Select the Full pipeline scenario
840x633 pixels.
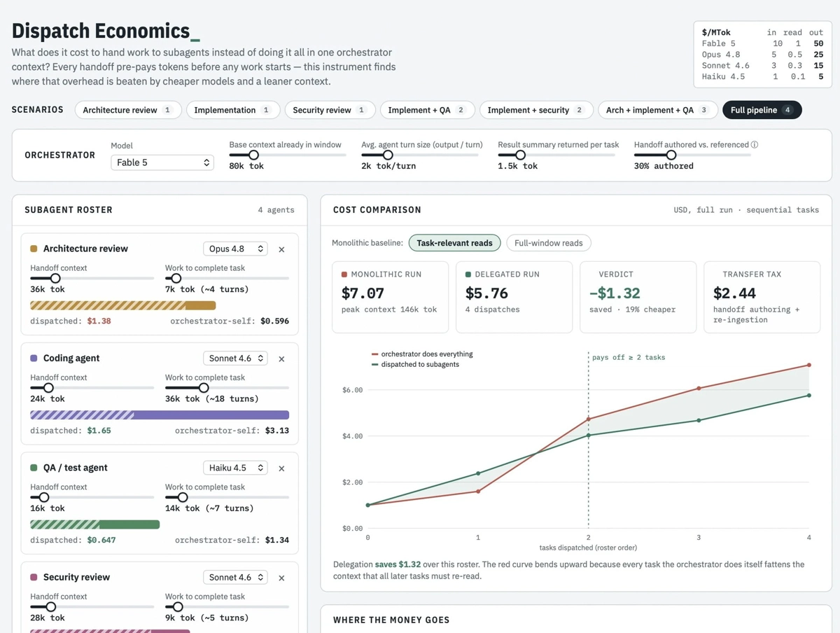[762, 110]
